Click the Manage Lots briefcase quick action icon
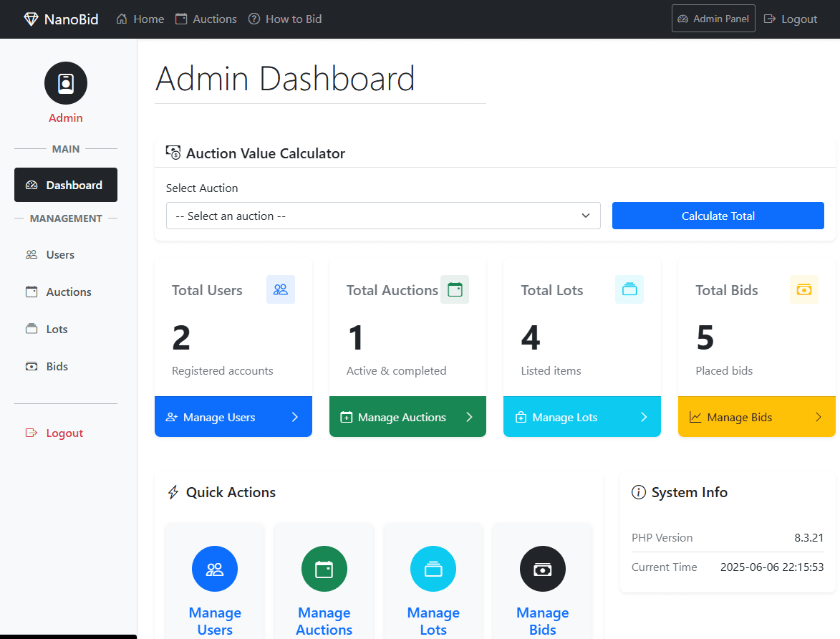Viewport: 840px width, 639px height. 433,569
